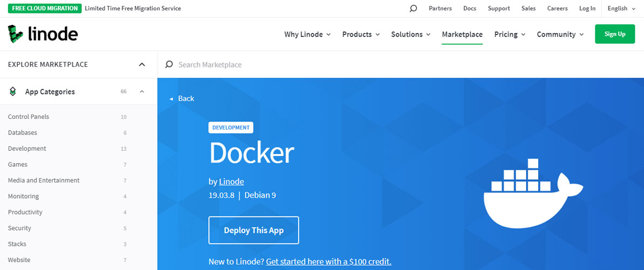This screenshot has height=270, width=644.
Task: Select the Monitoring category
Action: point(23,197)
